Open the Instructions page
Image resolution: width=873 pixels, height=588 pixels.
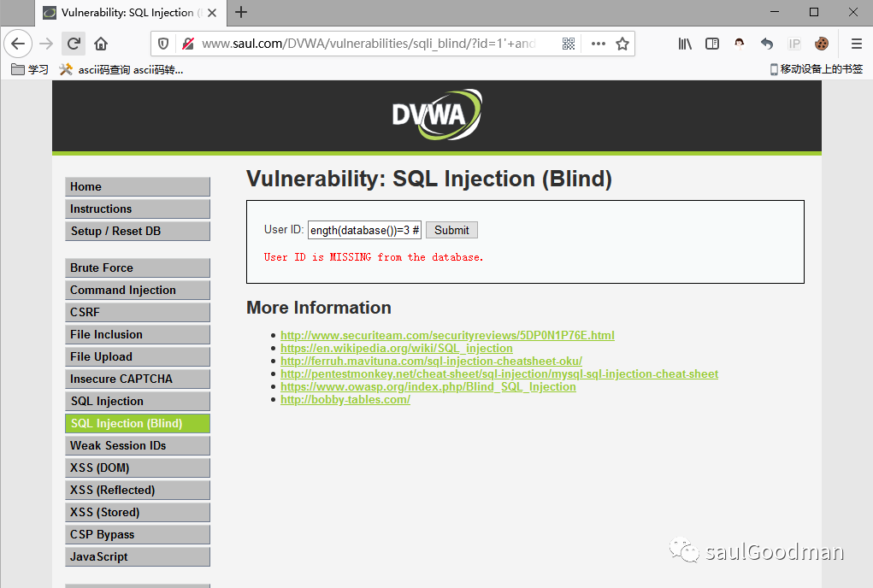point(138,209)
